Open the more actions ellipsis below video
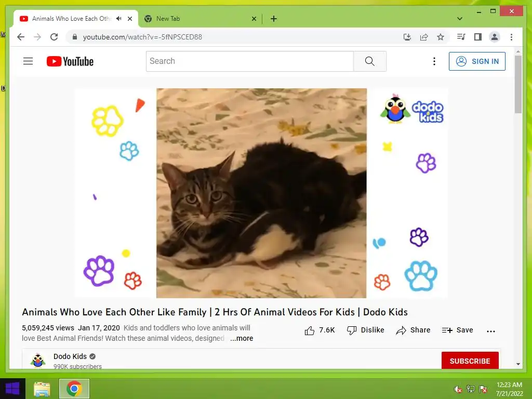 (490, 331)
